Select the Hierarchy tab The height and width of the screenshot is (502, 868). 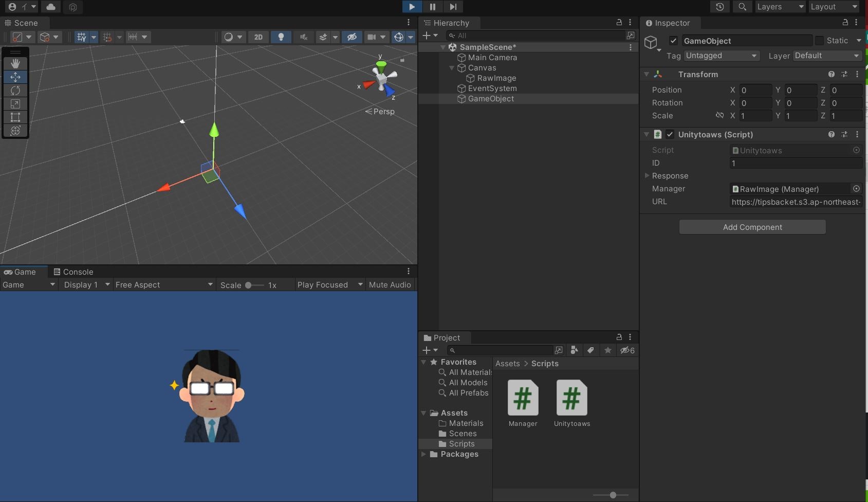point(447,23)
